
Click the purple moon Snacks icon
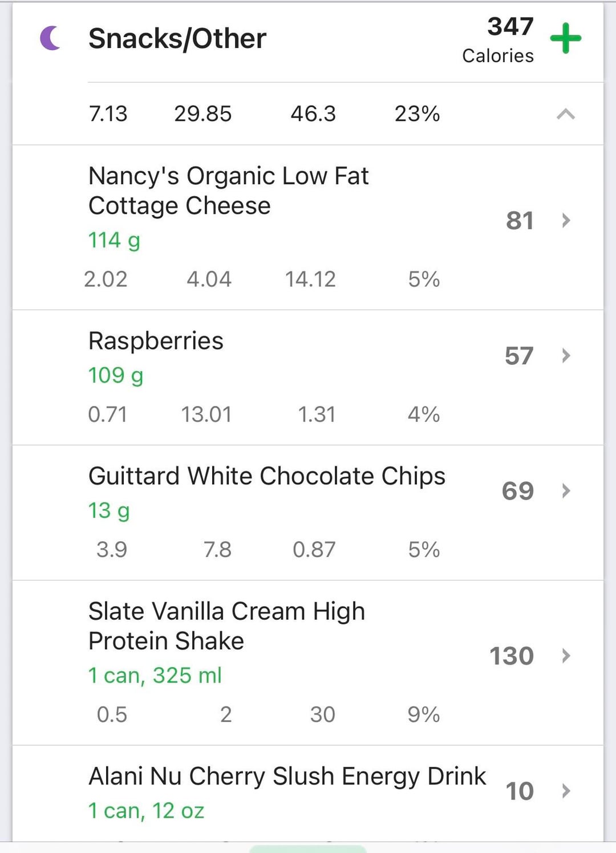click(50, 38)
